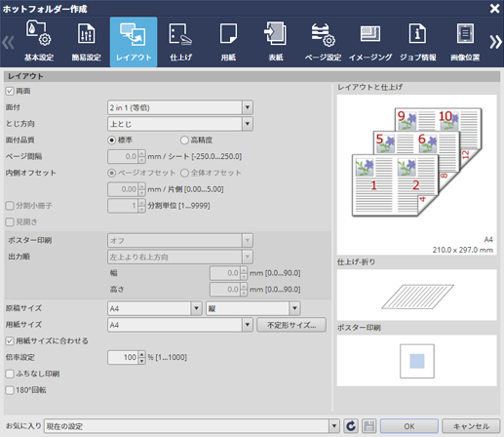
Task: Open the 簡易設定 quick settings icon
Action: coord(86,42)
